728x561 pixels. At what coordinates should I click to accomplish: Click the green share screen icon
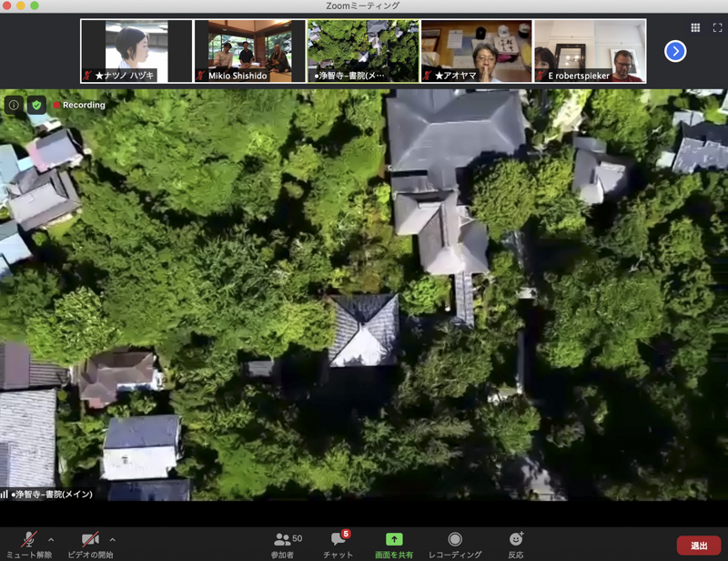pyautogui.click(x=394, y=539)
